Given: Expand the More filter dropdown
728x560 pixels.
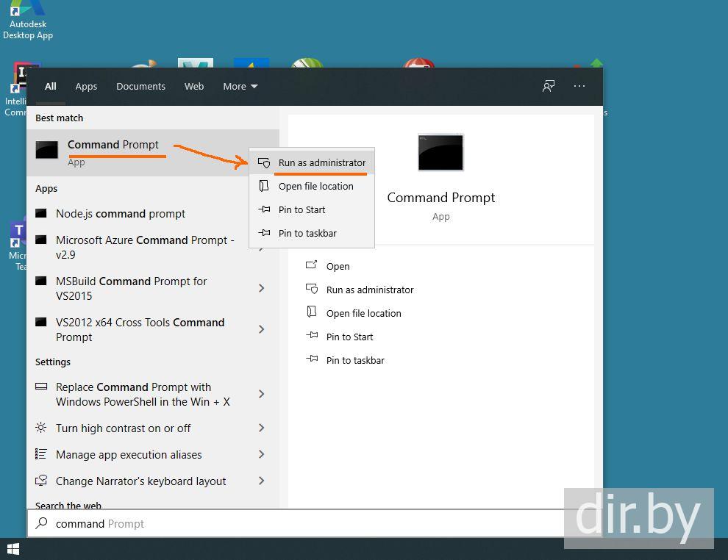Looking at the screenshot, I should (240, 87).
